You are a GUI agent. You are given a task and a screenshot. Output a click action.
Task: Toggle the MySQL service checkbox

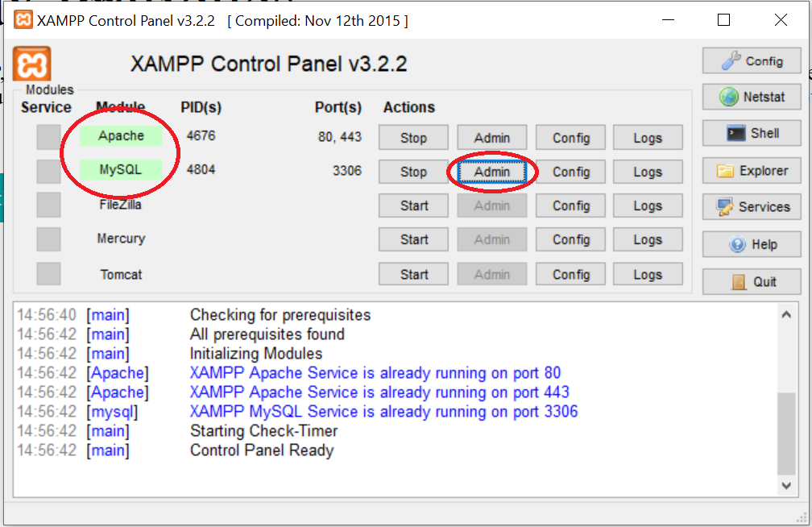[48, 171]
